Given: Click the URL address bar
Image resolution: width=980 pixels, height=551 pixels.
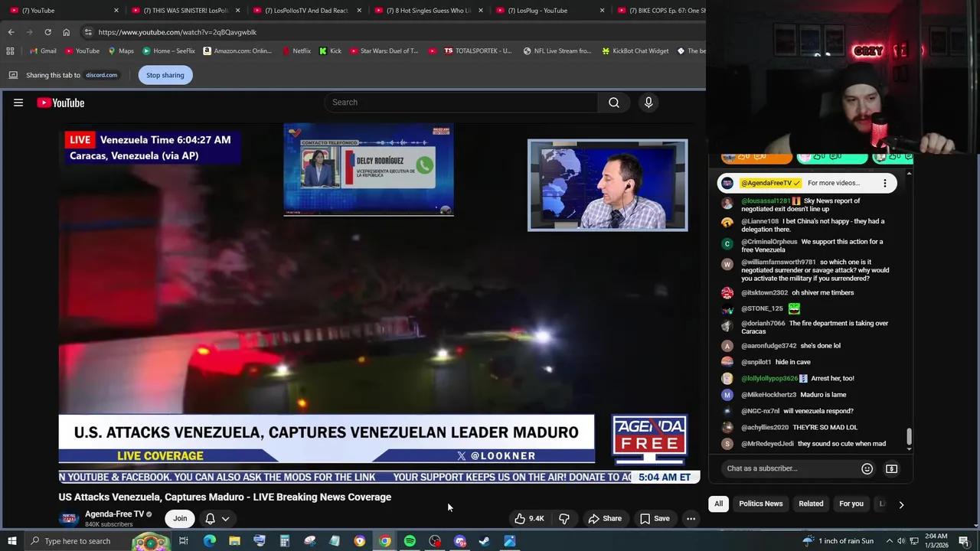Looking at the screenshot, I should pos(390,32).
